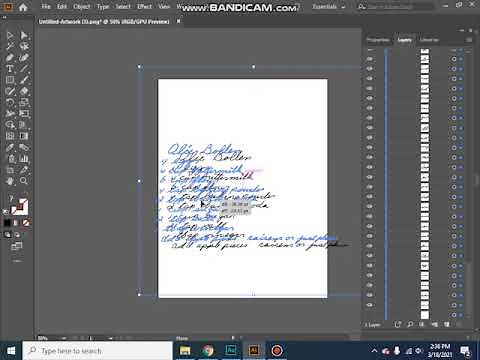Open the Essentials workspace switcher
Image resolution: width=480 pixels, height=360 pixels.
pos(328,6)
